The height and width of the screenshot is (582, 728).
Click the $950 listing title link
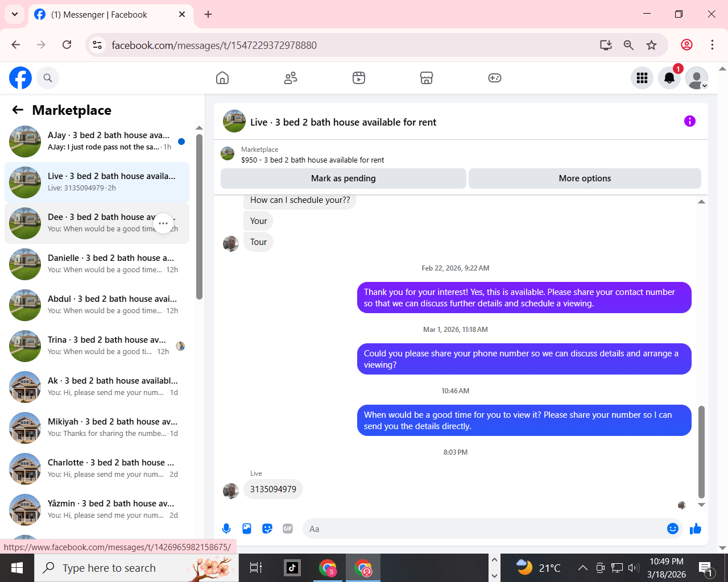tap(312, 160)
